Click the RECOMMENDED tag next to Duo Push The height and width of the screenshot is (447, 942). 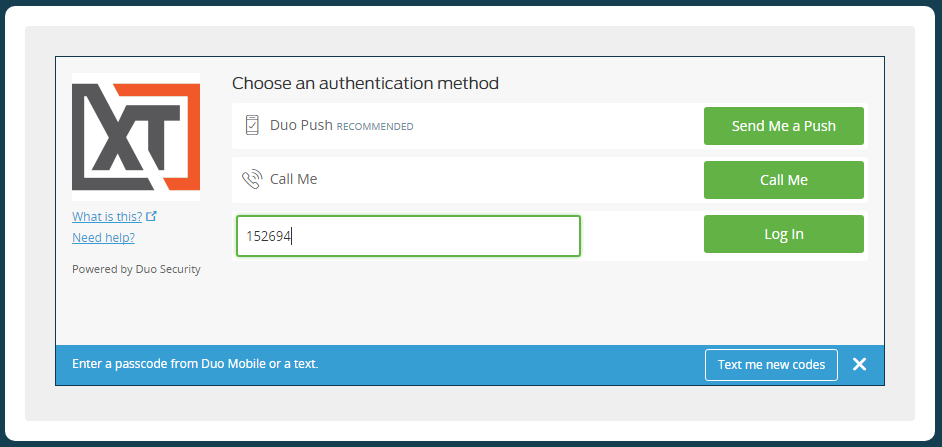pos(375,127)
